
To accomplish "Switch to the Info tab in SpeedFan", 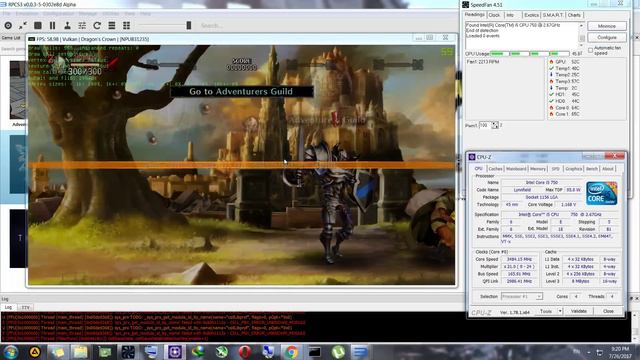I will tap(510, 15).
